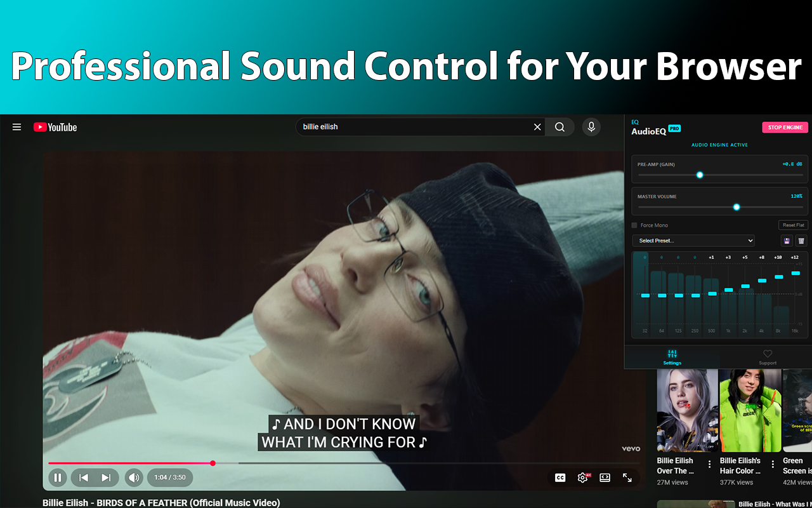Open the YouTube hamburger guide menu
Image resolution: width=812 pixels, height=508 pixels.
(x=17, y=127)
